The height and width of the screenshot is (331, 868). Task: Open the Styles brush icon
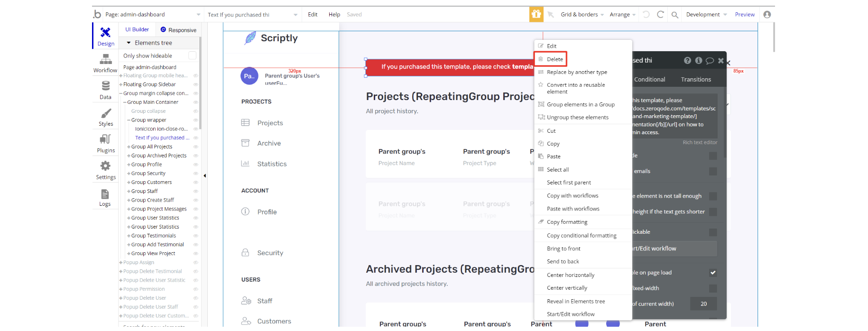tap(105, 114)
